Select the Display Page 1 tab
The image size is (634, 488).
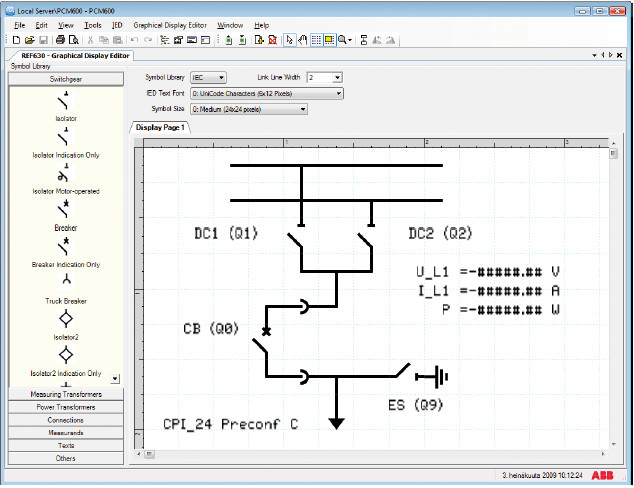tap(160, 127)
